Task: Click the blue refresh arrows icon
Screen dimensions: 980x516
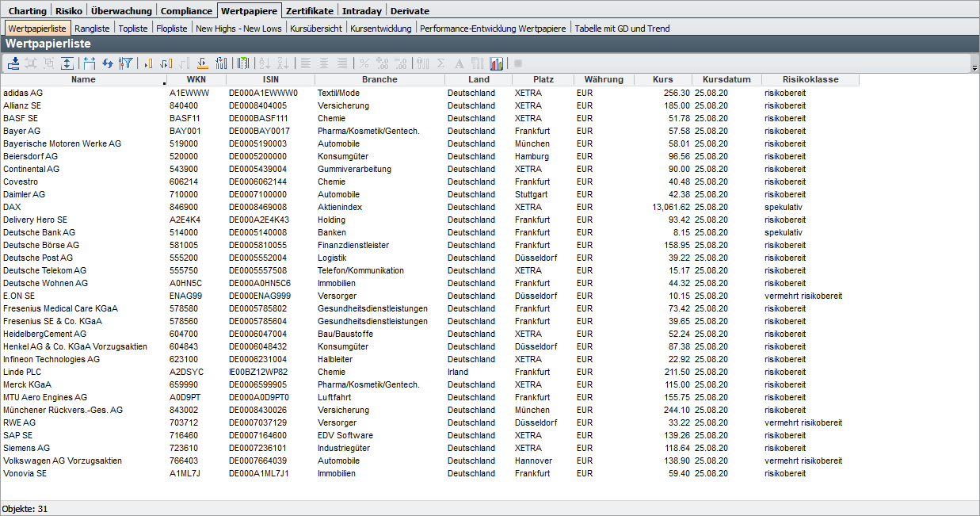Action: click(x=108, y=63)
